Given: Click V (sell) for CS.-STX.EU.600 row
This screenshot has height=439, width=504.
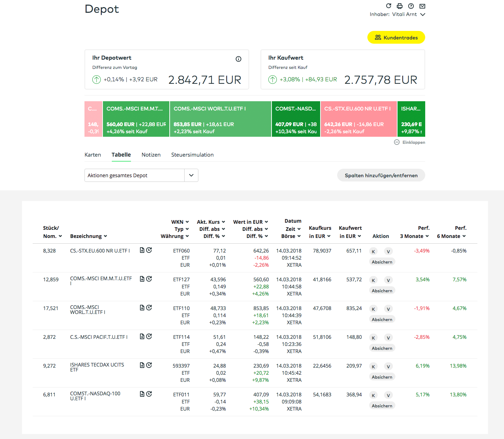Looking at the screenshot, I should (x=388, y=251).
